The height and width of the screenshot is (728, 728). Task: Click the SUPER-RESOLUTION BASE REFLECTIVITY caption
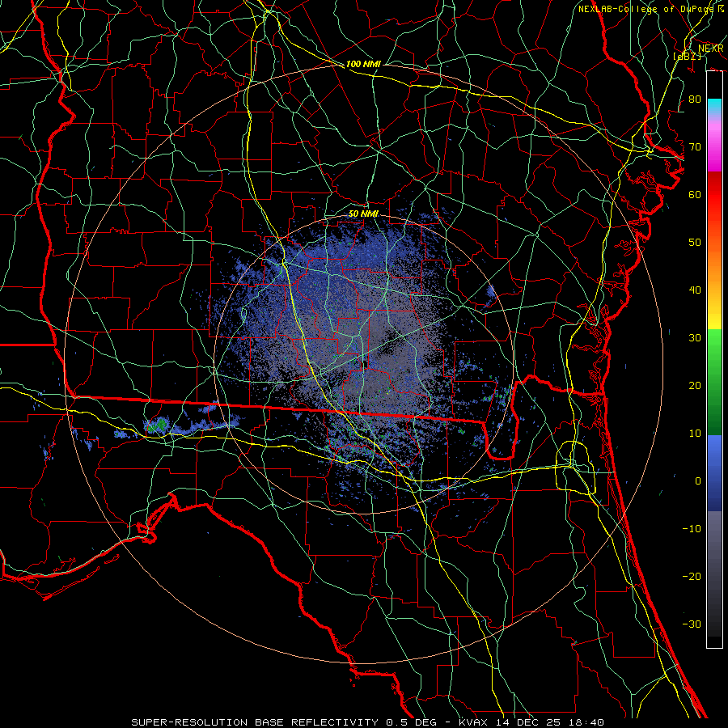[255, 722]
